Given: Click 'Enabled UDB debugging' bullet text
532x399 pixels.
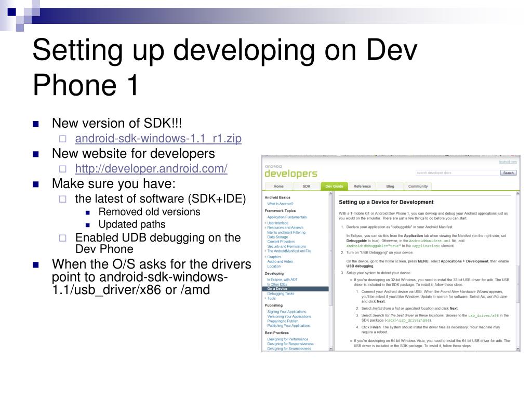Looking at the screenshot, I should pos(158,243).
